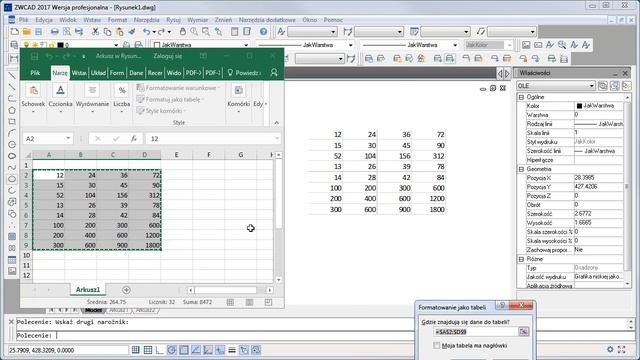Open the lineweight JakWarstwa dropdown
This screenshot has width=640, height=360.
click(x=455, y=45)
